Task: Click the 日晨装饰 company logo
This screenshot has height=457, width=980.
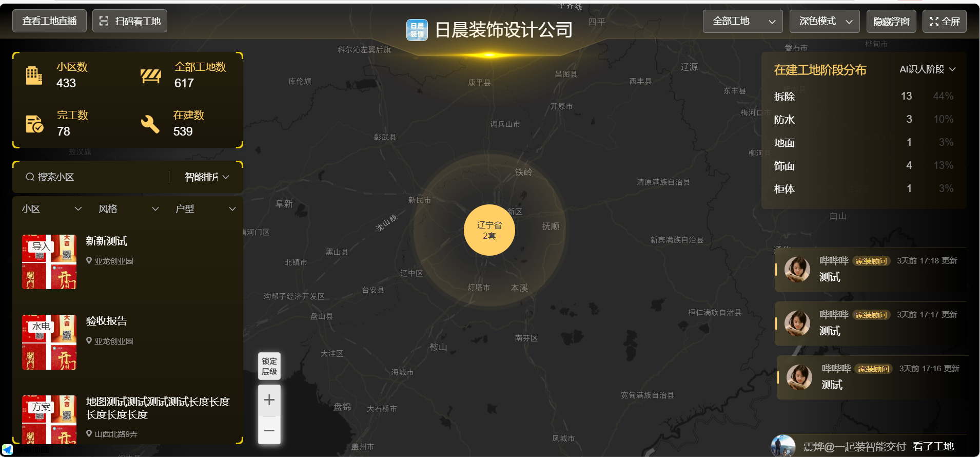Action: point(417,30)
